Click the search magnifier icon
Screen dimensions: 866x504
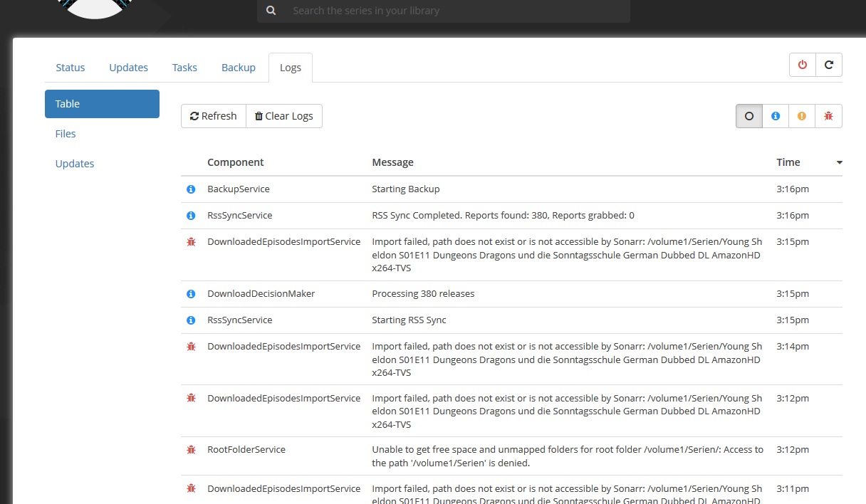click(x=271, y=11)
